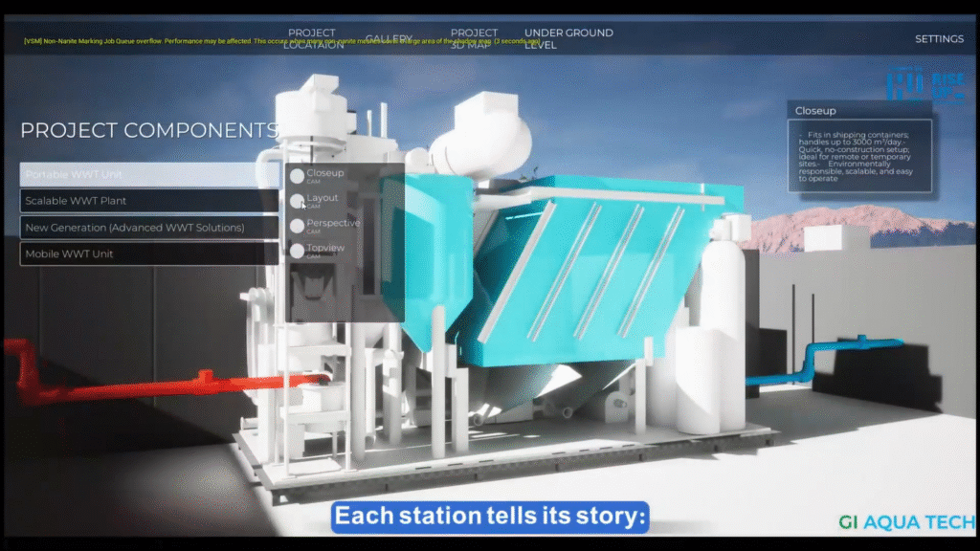Image resolution: width=980 pixels, height=551 pixels.
Task: Open the Project 3D Map view
Action: click(474, 39)
